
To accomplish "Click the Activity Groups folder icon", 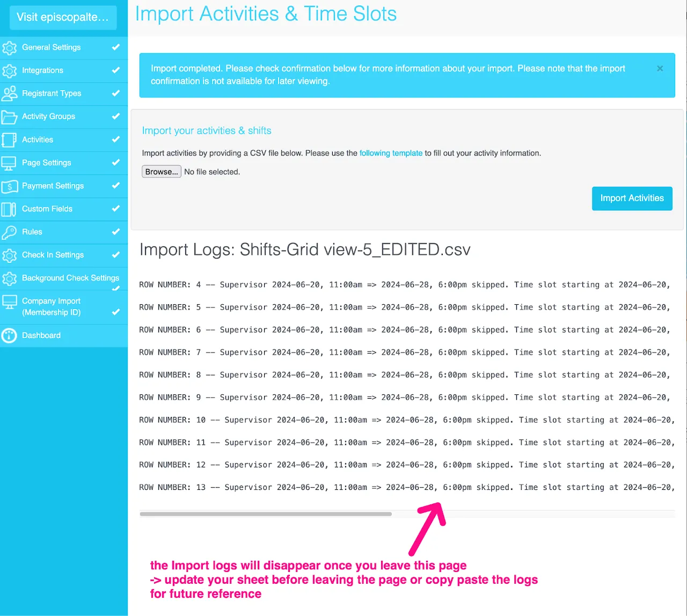I will coord(10,117).
